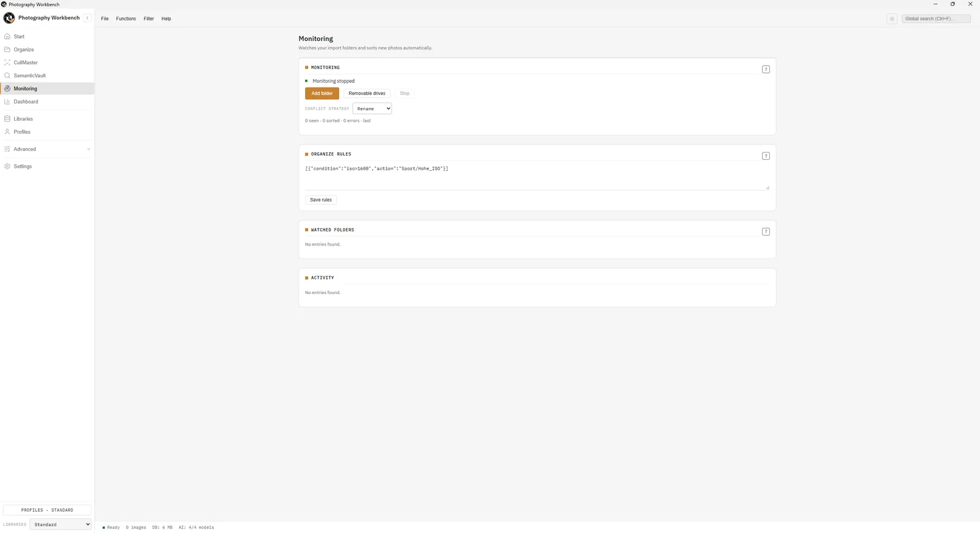
Task: Open the Conflict Strategy Rename dropdown
Action: pyautogui.click(x=372, y=108)
